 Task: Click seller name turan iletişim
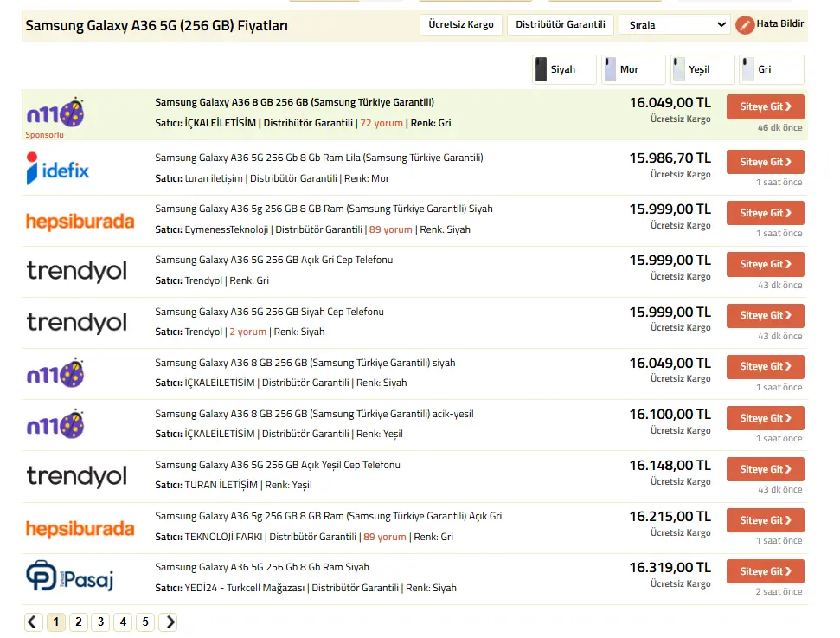(214, 178)
